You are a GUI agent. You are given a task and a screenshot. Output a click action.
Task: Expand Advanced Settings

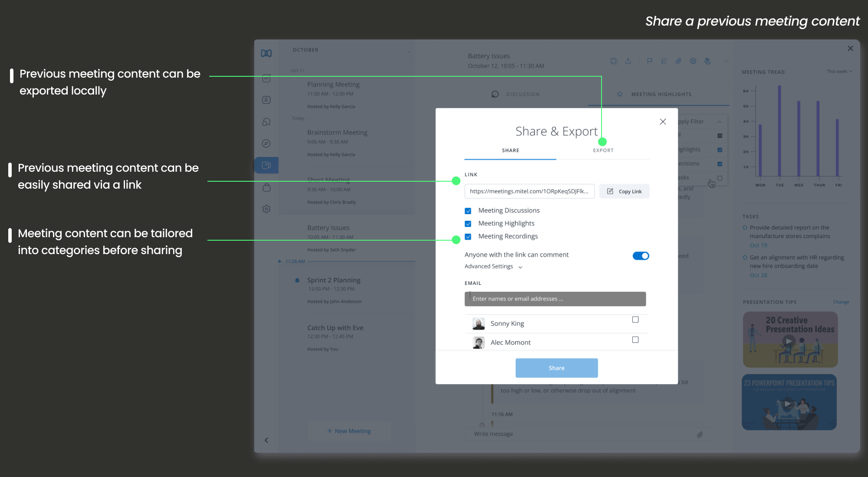pos(493,267)
